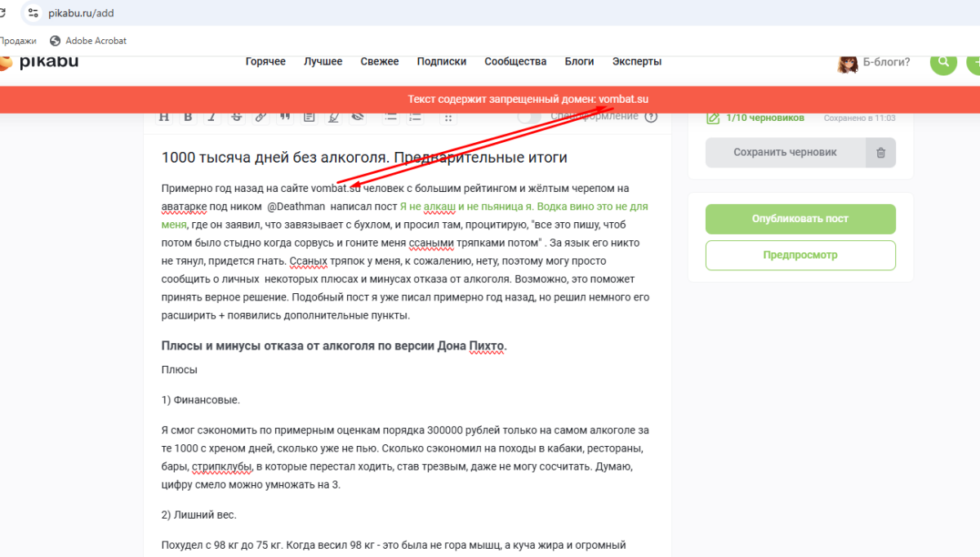The width and height of the screenshot is (980, 557).
Task: Toggle bold (B) formatting in editor
Action: pyautogui.click(x=188, y=118)
